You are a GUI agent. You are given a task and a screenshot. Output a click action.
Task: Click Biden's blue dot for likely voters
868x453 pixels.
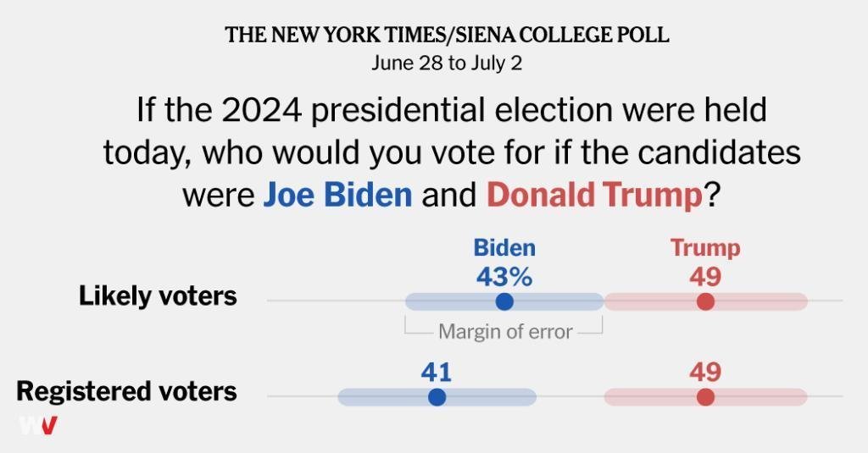(x=504, y=301)
